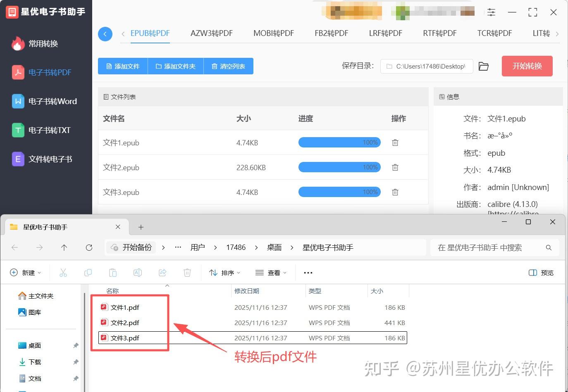This screenshot has width=568, height=392.
Task: Click the share icon in Explorer toolbar
Action: pos(162,272)
